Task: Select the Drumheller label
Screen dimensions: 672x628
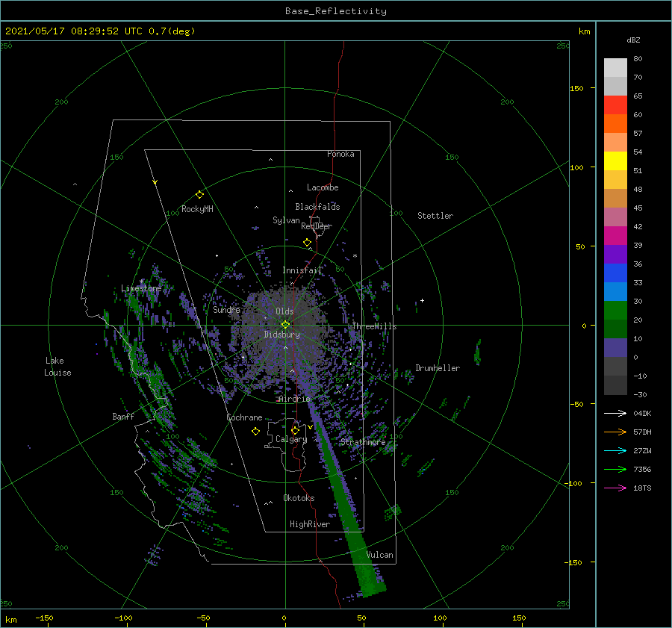Action: click(438, 368)
